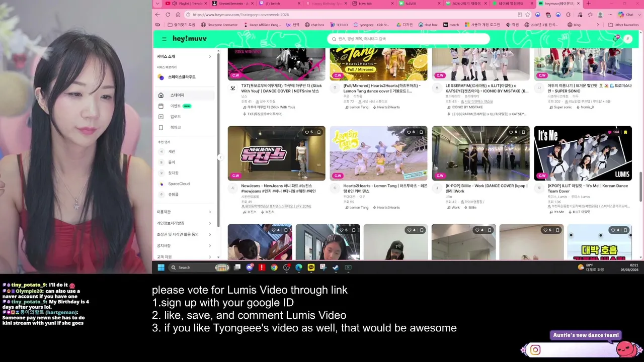Open the Windows Start menu
Image resolution: width=644 pixels, height=362 pixels.
161,267
